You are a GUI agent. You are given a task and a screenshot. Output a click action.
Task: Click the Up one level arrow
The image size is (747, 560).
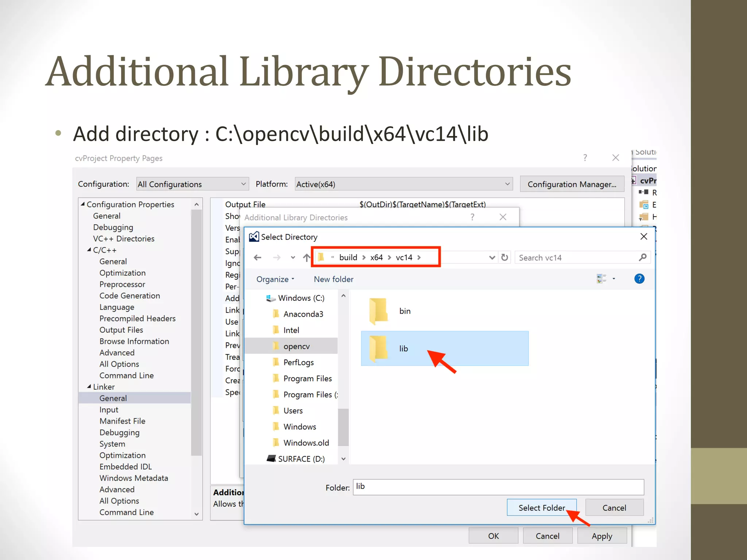click(x=306, y=258)
